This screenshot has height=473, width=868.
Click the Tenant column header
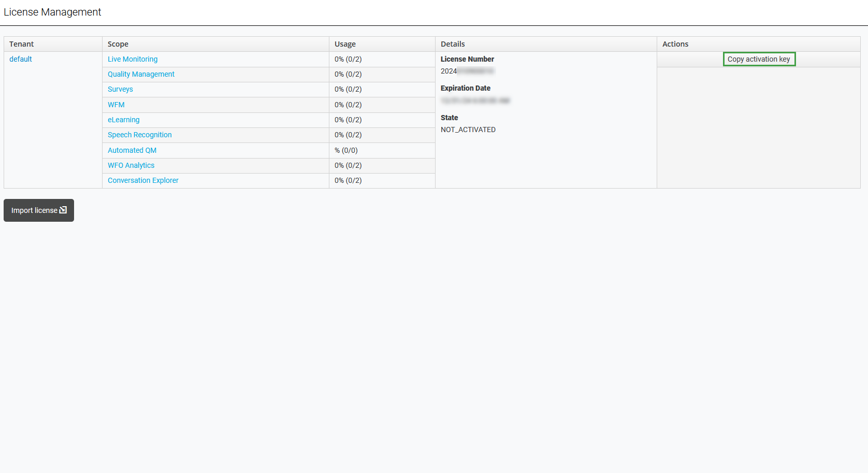tap(53, 44)
